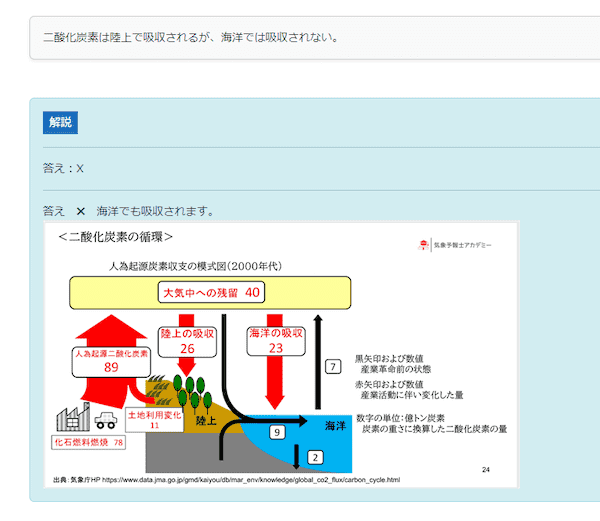Click the carbon cycle diagram image
Viewport: 600px width, 521px height.
point(282,355)
